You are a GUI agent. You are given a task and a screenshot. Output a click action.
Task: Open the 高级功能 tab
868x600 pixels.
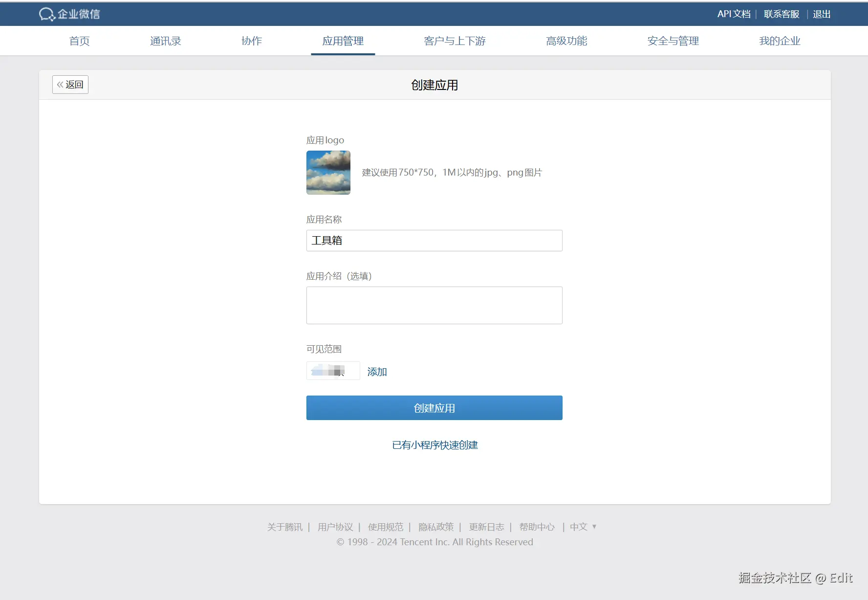coord(566,41)
